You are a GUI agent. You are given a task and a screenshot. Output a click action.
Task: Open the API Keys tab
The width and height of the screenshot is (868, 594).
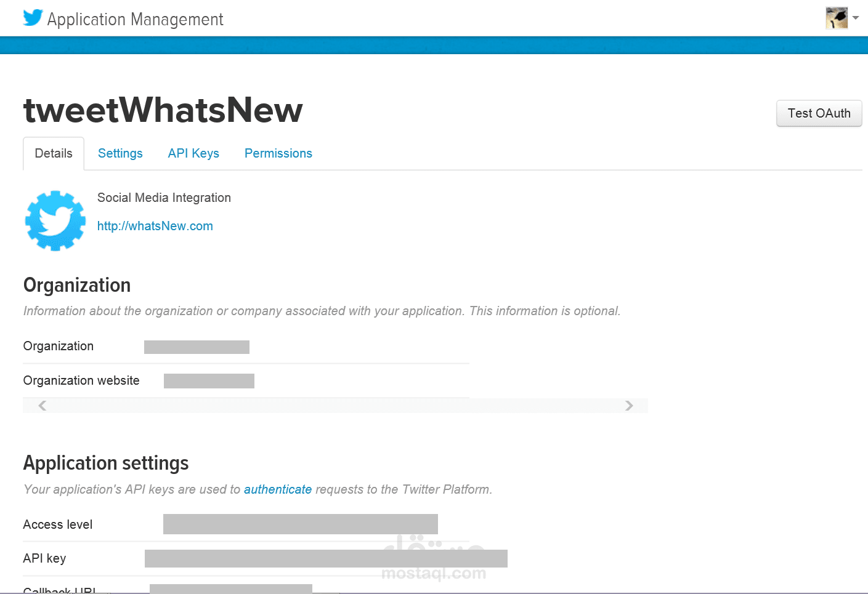point(193,153)
